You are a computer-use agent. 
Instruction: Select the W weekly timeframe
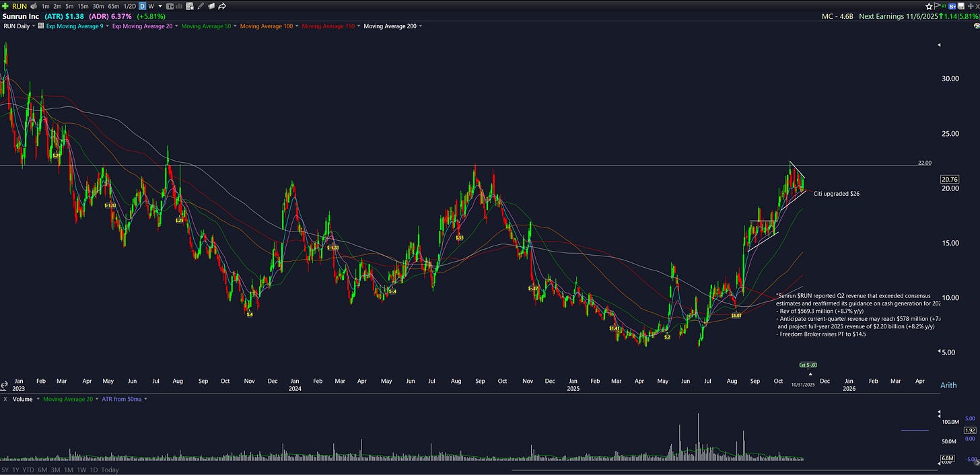(151, 6)
